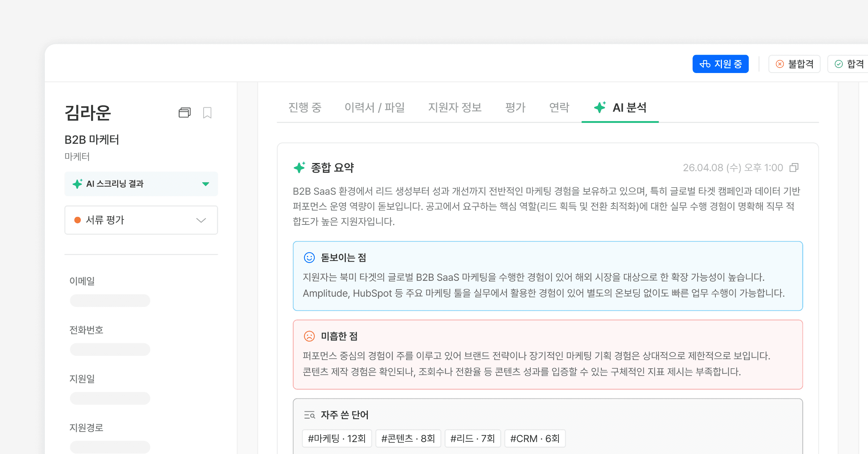Image resolution: width=868 pixels, height=454 pixels.
Task: Click the sparkle icon beside 종합 요약 heading
Action: [x=299, y=167]
